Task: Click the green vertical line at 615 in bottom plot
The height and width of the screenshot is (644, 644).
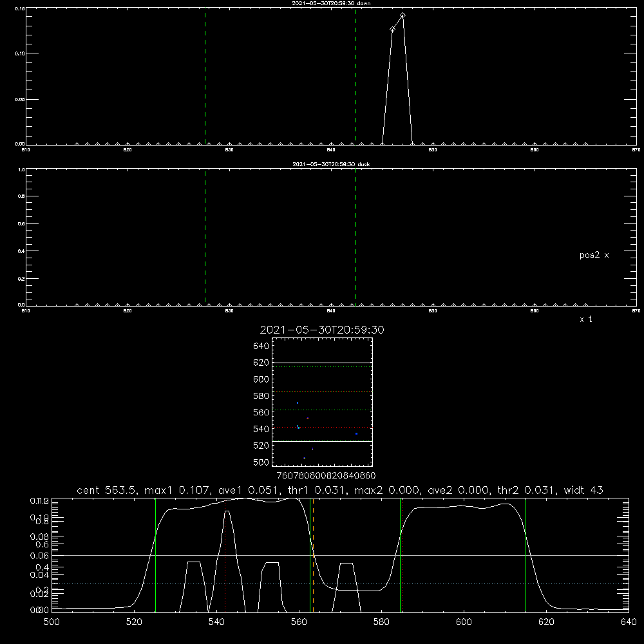Action: click(x=526, y=555)
